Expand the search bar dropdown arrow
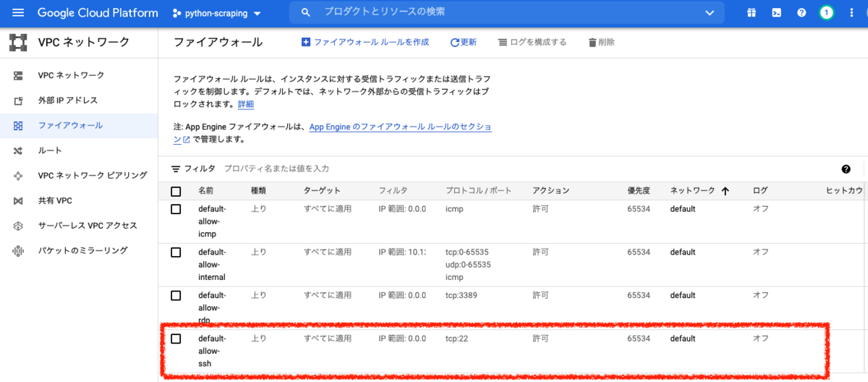Image resolution: width=868 pixels, height=382 pixels. click(x=710, y=13)
